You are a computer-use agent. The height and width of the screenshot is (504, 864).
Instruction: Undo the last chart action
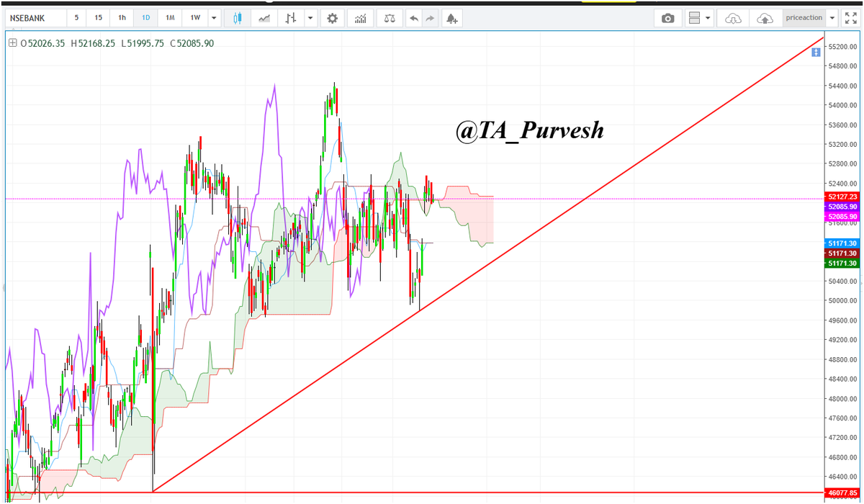pos(413,18)
